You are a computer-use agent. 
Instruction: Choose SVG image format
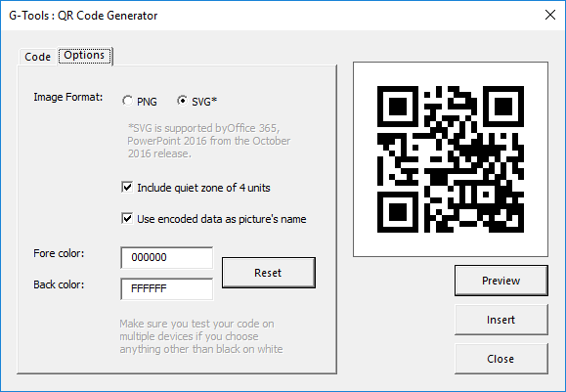click(196, 102)
